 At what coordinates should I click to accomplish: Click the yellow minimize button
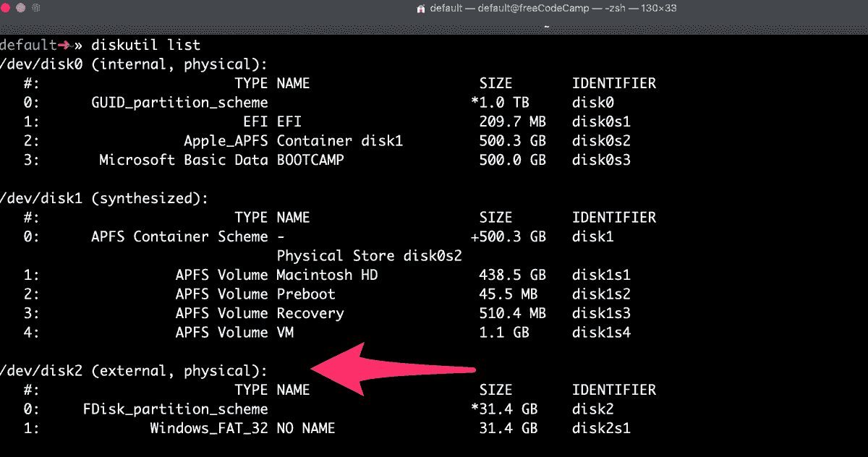pyautogui.click(x=20, y=8)
